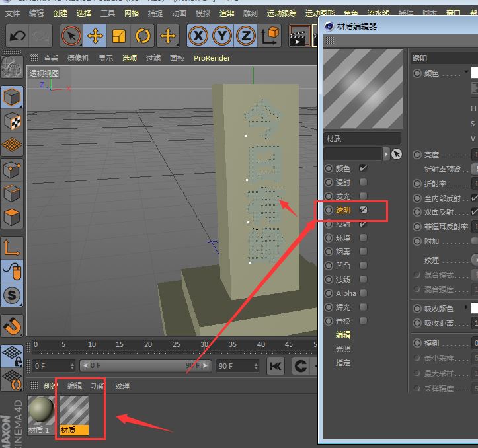Select the 指定 section in material editor
The image size is (478, 448).
pyautogui.click(x=343, y=363)
